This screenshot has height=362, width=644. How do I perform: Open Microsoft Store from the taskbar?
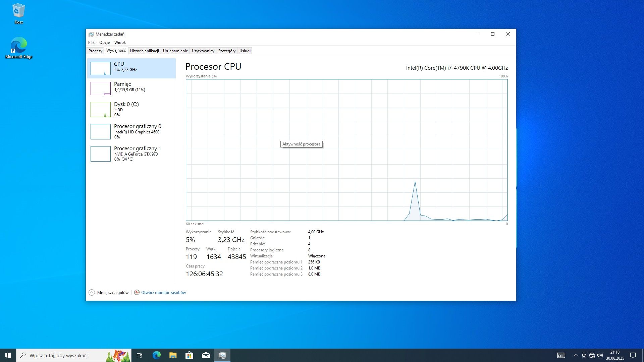(189, 355)
